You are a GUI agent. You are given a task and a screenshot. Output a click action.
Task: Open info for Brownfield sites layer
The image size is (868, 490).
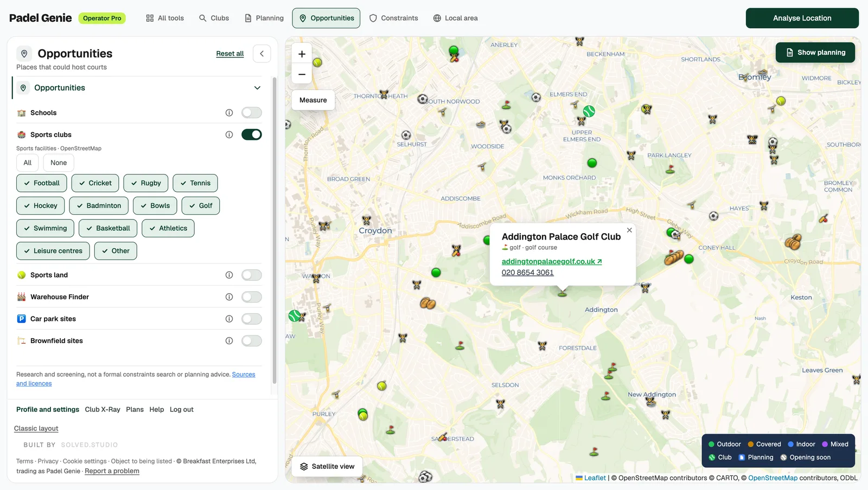[x=229, y=341]
